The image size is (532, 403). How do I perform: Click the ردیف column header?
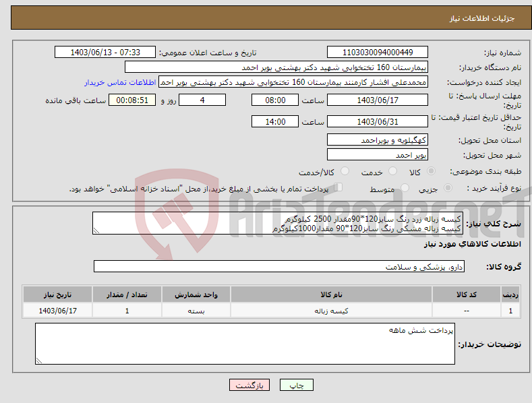[x=510, y=294]
